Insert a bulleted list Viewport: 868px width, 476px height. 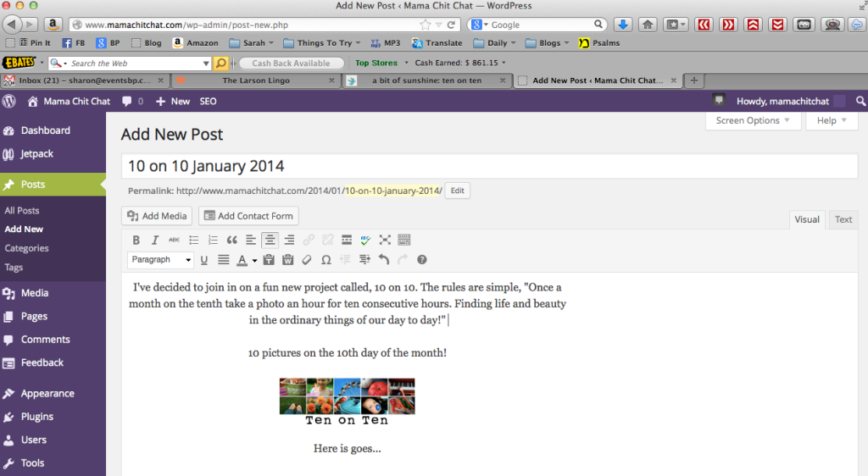pyautogui.click(x=193, y=241)
